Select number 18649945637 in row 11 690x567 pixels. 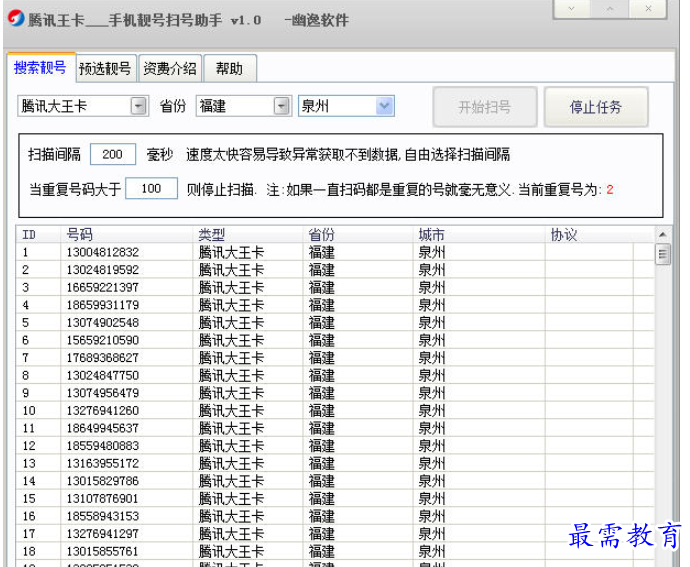(x=103, y=428)
